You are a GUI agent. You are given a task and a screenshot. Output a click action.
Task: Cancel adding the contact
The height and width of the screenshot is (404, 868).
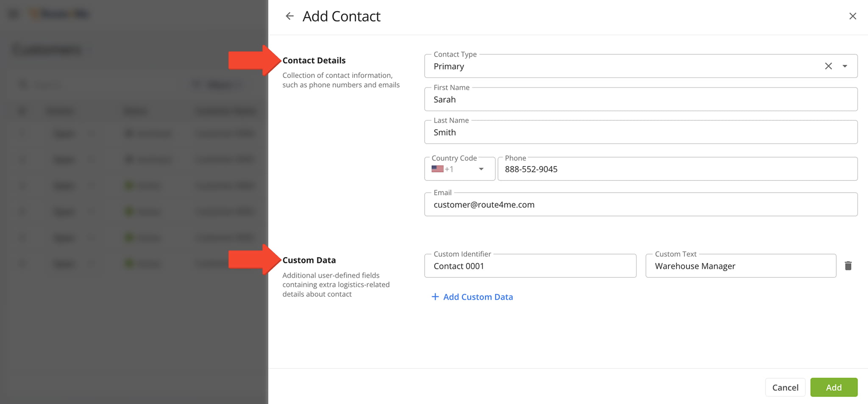(x=785, y=387)
